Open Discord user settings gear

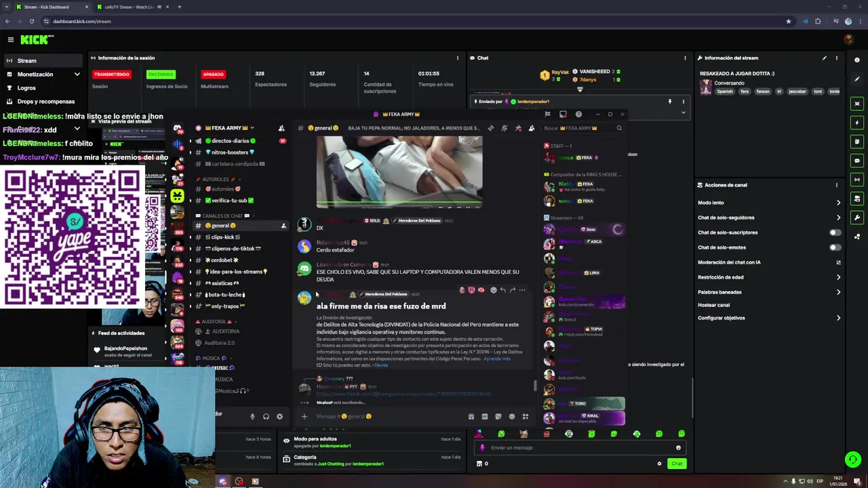tap(279, 417)
